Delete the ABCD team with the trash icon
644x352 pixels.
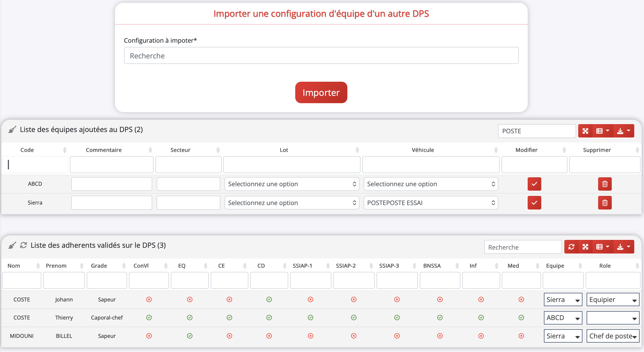(605, 184)
